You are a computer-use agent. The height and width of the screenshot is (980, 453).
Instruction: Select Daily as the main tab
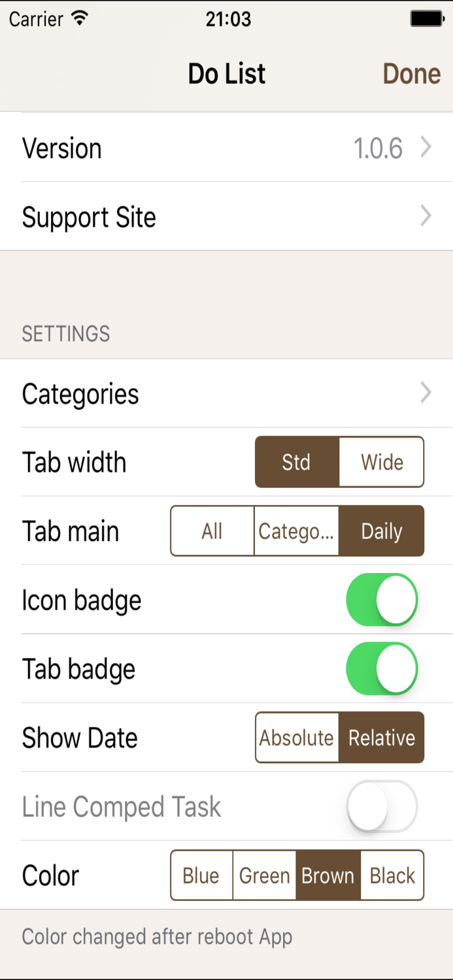click(382, 531)
